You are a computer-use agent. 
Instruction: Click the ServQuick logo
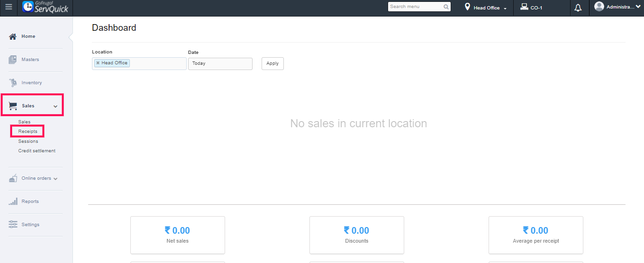point(45,8)
